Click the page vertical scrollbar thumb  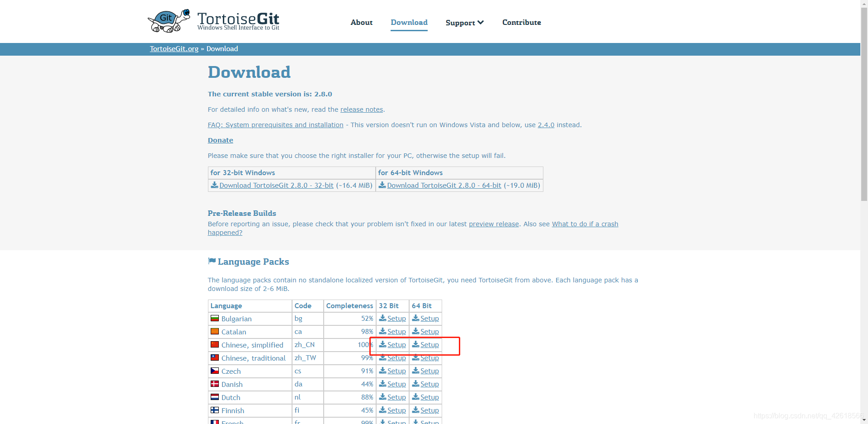(864, 104)
